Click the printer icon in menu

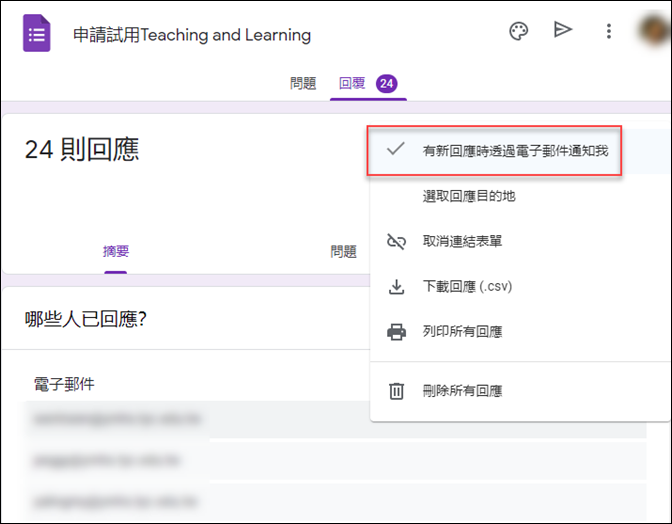point(396,332)
